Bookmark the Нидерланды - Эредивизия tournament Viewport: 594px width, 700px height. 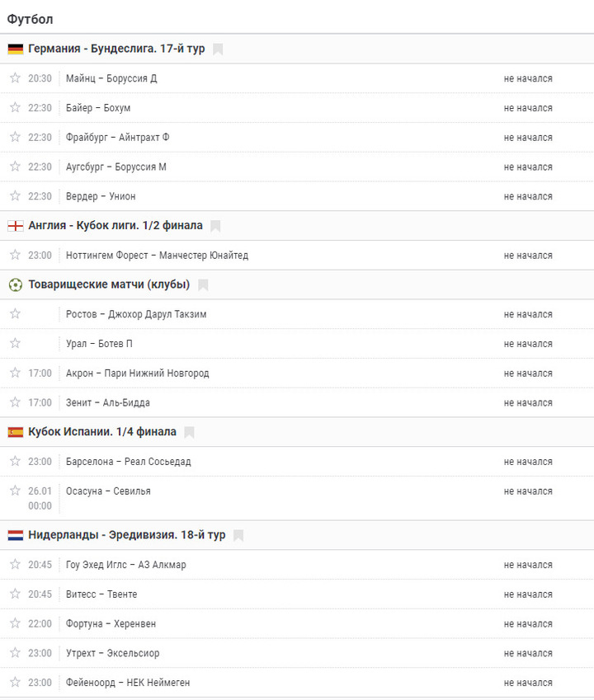[238, 535]
